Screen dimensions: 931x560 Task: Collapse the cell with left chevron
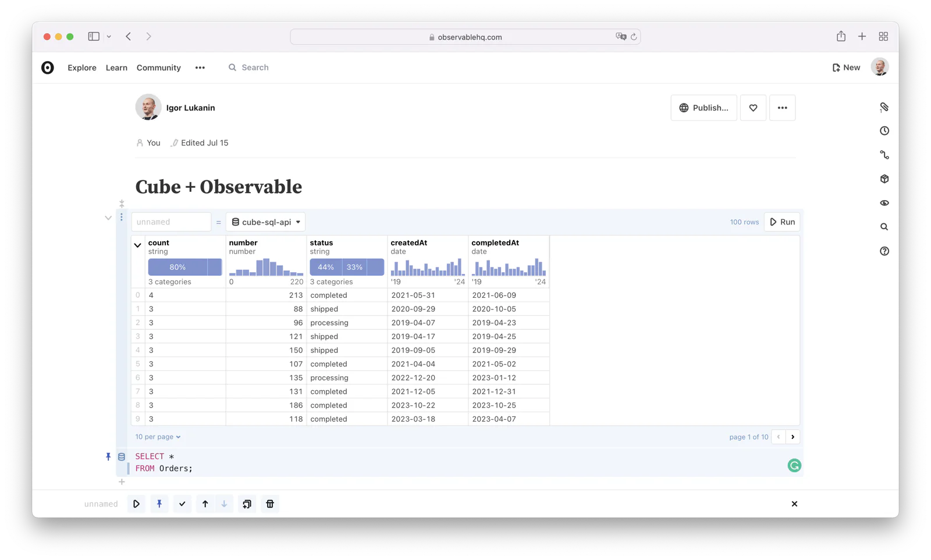pyautogui.click(x=108, y=218)
